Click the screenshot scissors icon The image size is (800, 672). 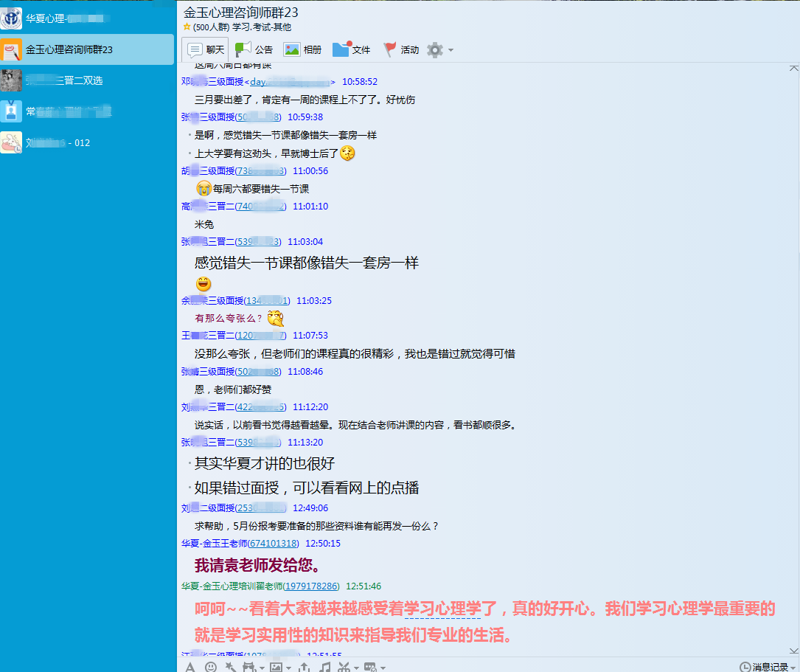344,667
